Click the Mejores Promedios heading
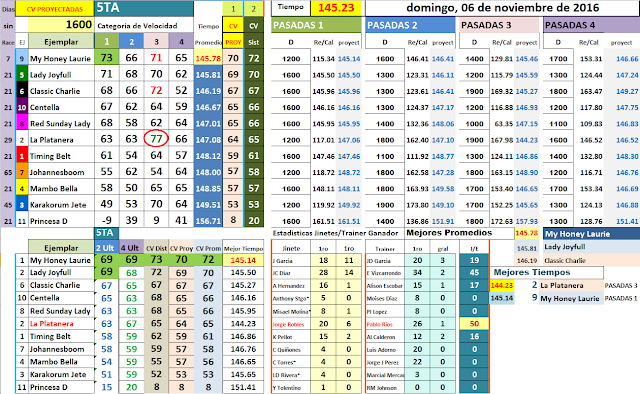Viewport: 640px width, 394px height. 449,233
